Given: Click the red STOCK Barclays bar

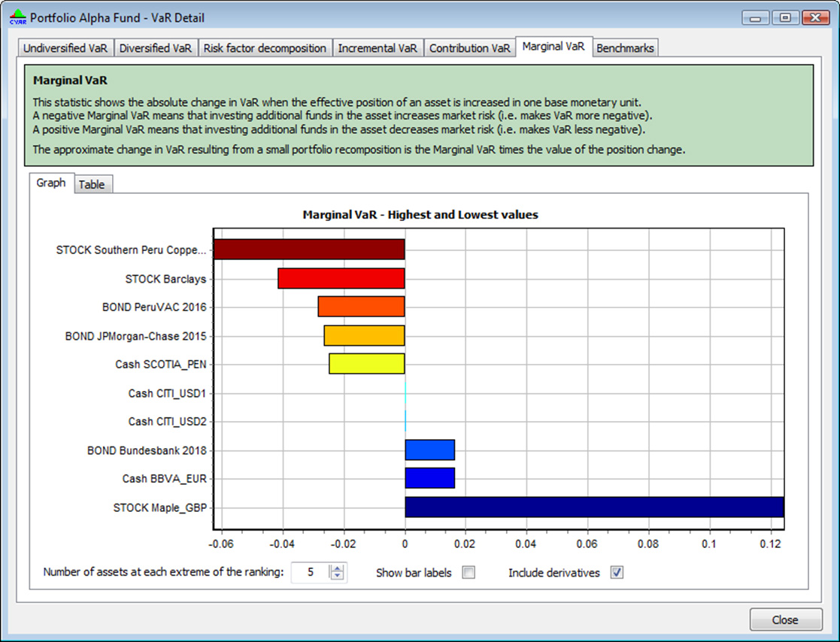Looking at the screenshot, I should point(341,278).
